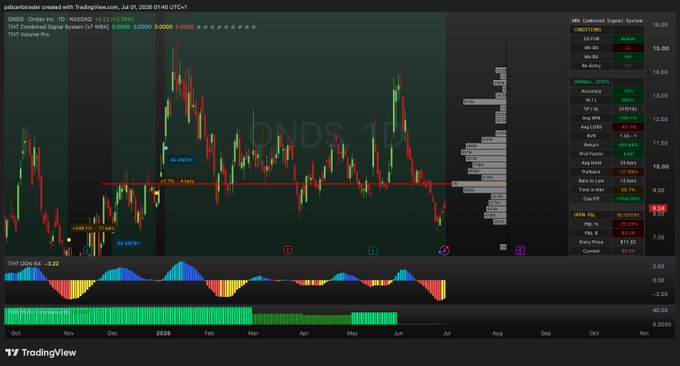The image size is (680, 366).
Task: Click the THT Combined Signal System indicator title
Action: point(58,27)
